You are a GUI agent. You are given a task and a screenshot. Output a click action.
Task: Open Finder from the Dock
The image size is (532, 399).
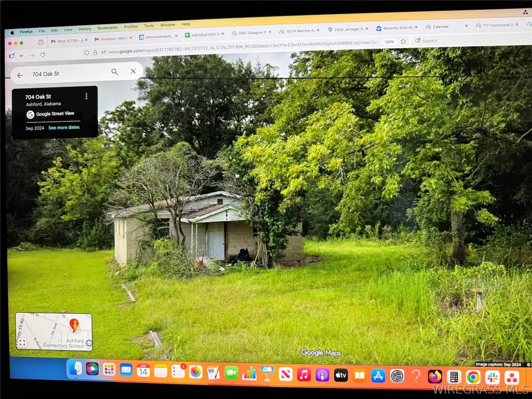75,368
